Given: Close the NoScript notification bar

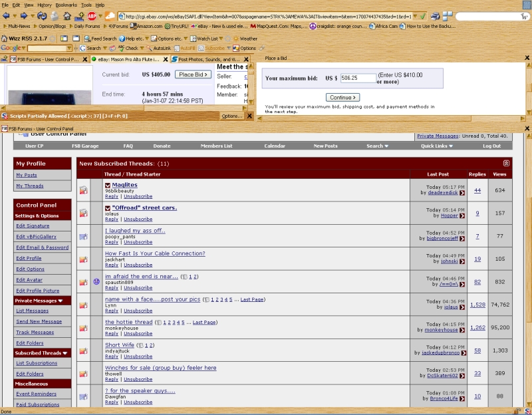Looking at the screenshot, I should tap(249, 116).
